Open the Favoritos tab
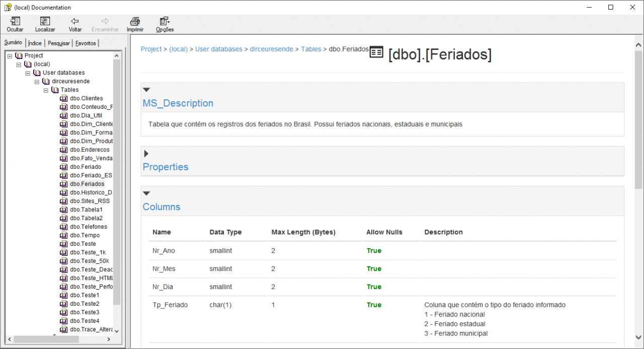 (86, 43)
